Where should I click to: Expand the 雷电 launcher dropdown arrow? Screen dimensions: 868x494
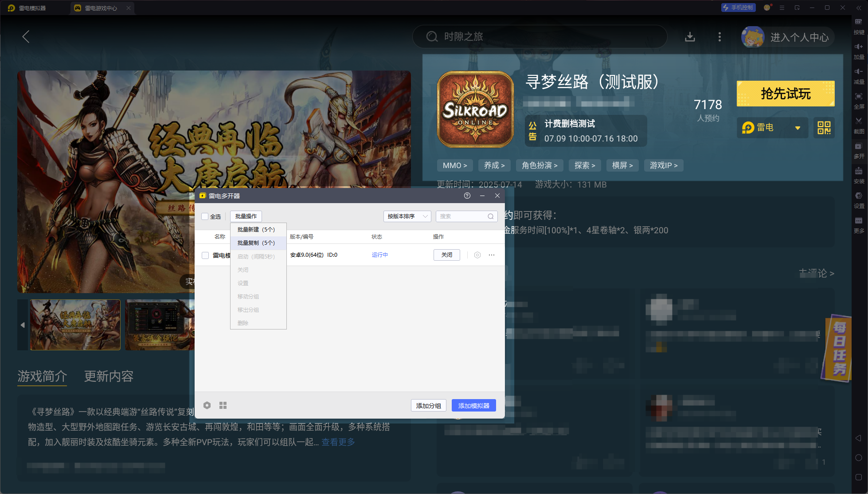pos(798,128)
